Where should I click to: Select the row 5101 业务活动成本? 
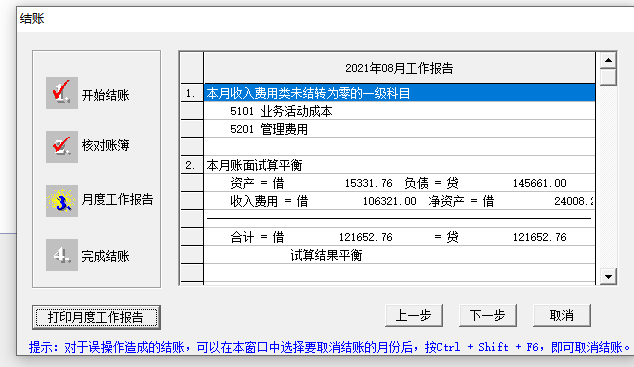pos(399,111)
